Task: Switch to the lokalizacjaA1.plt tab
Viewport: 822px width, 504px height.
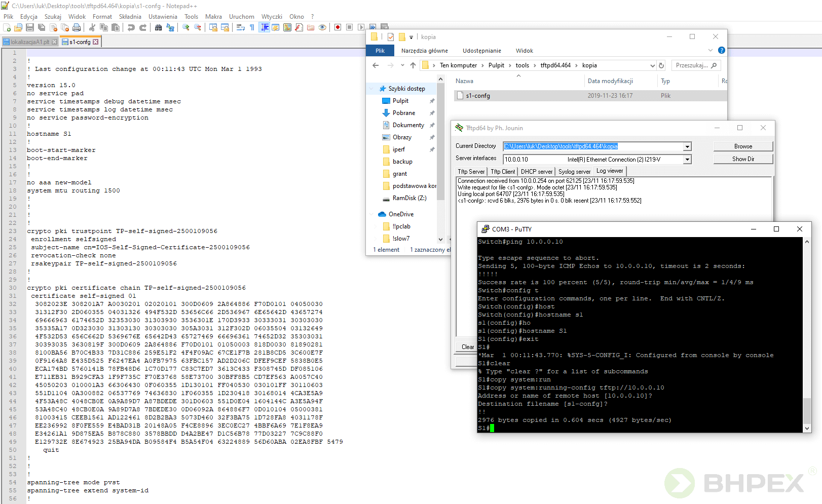Action: coord(30,42)
